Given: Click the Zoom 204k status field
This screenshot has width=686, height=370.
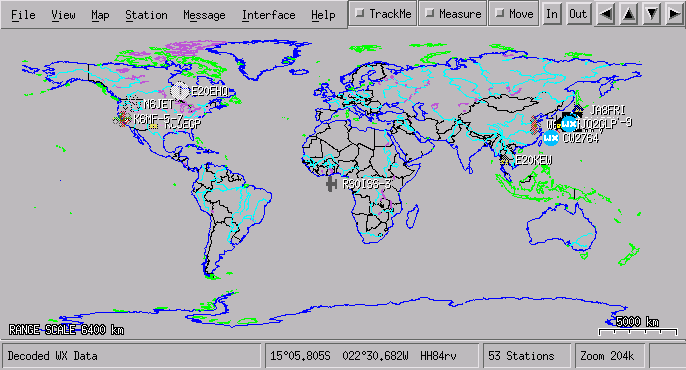Looking at the screenshot, I should tap(610, 356).
